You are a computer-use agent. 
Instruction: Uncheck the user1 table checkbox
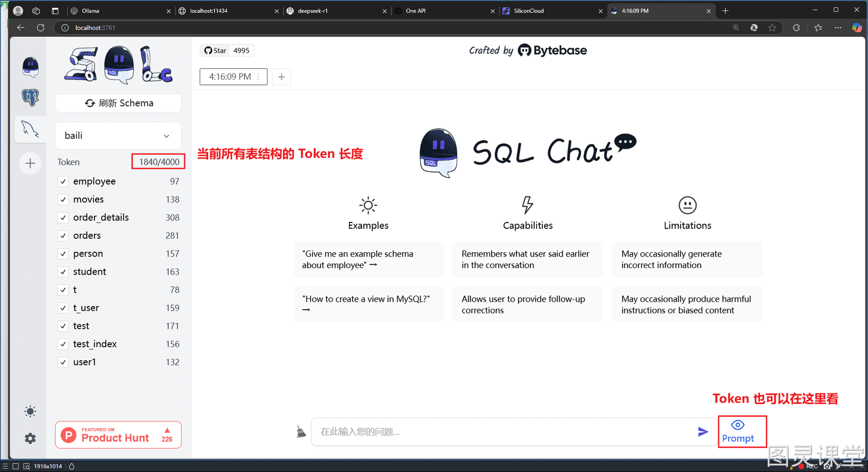pos(63,362)
